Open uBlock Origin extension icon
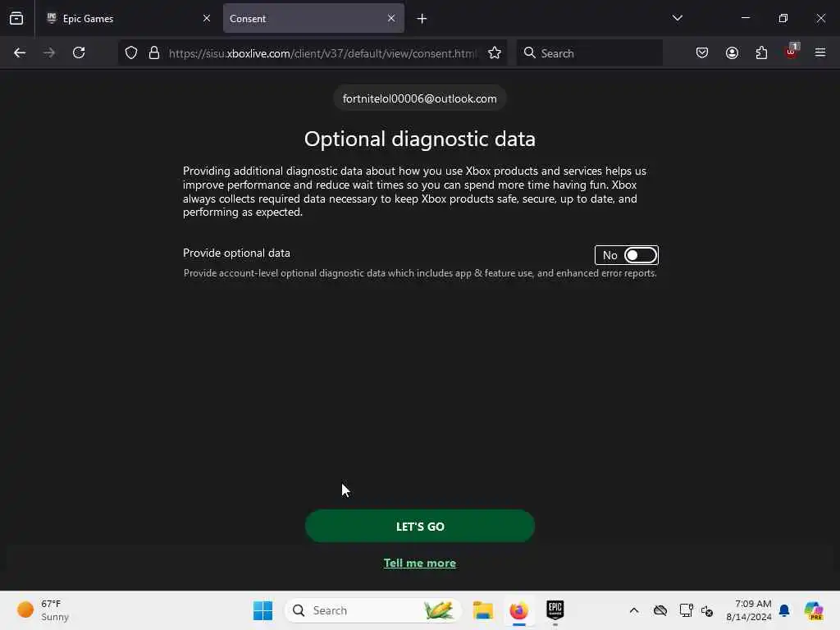Screen dimensions: 840x630 tap(792, 52)
